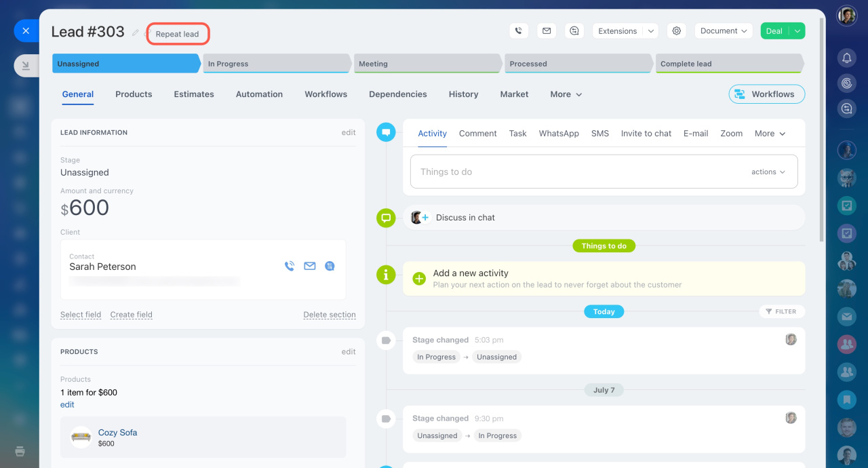Click the pencil icon beside Lead #303
This screenshot has height=468, width=868.
tap(136, 33)
